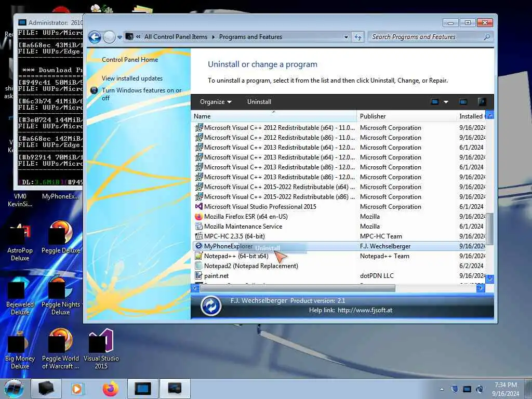
Task: Open the Organize menu
Action: pos(216,102)
